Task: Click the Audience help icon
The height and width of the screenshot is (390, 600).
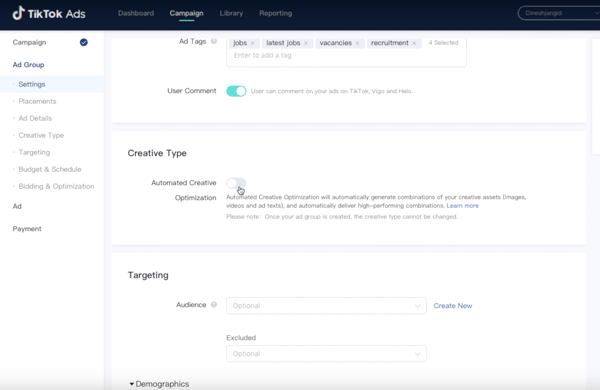Action: point(214,305)
